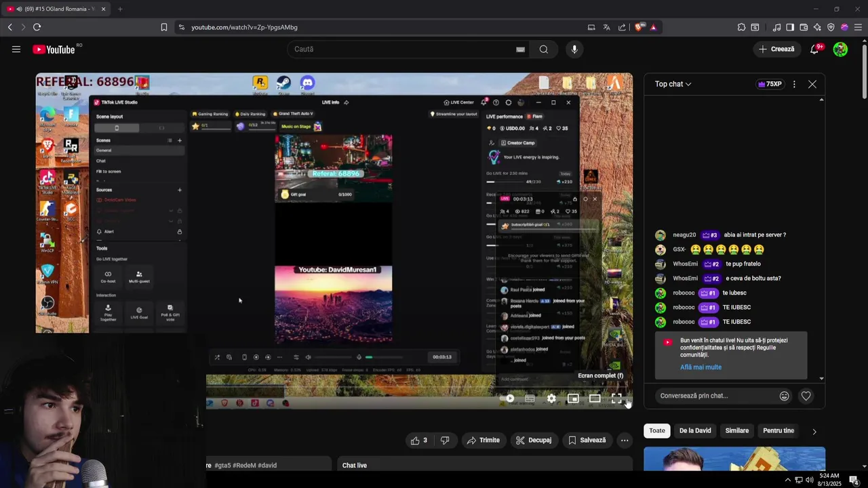The height and width of the screenshot is (488, 868).
Task: Select the Pentru tine chip
Action: coord(778,430)
